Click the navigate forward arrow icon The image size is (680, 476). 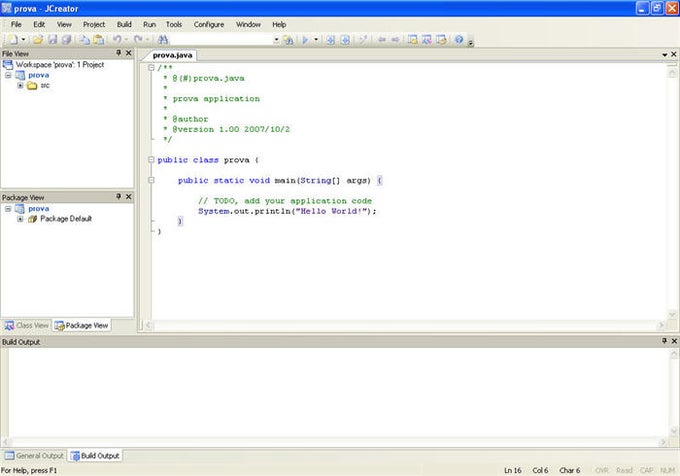coord(395,40)
